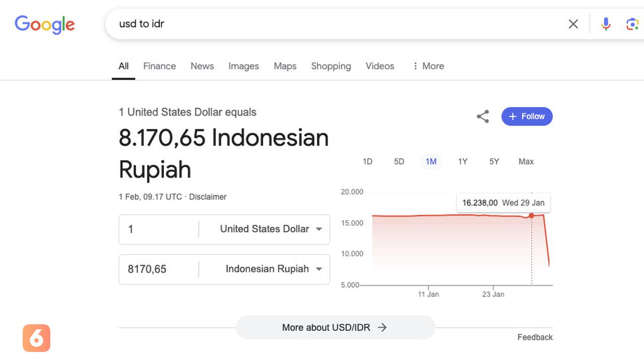644x362 pixels.
Task: Open Google Lens image search
Action: [x=632, y=24]
